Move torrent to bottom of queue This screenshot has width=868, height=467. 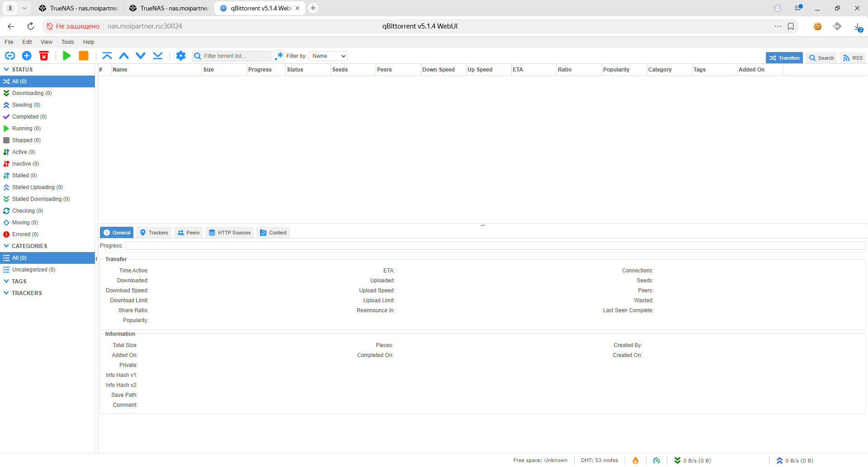click(158, 56)
